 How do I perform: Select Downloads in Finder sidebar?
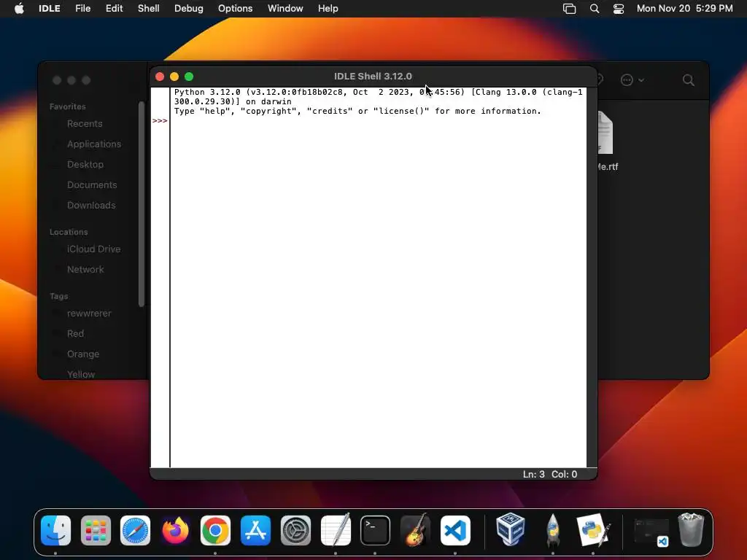(x=91, y=206)
